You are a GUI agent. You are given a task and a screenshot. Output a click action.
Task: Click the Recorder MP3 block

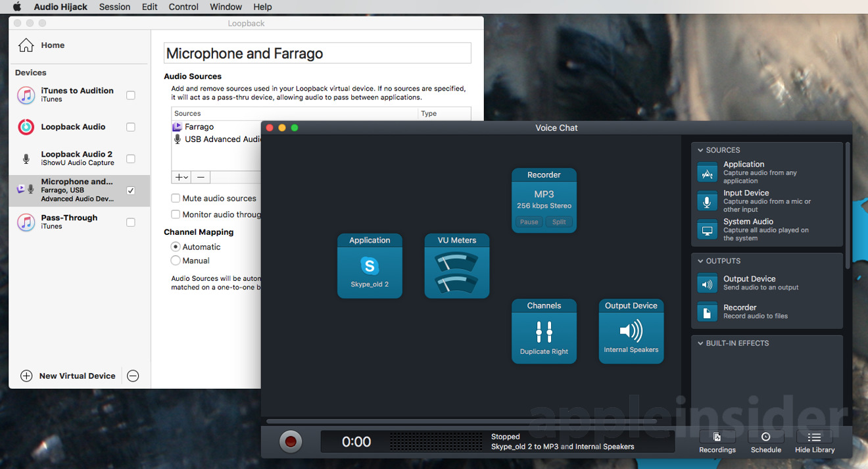coord(544,201)
